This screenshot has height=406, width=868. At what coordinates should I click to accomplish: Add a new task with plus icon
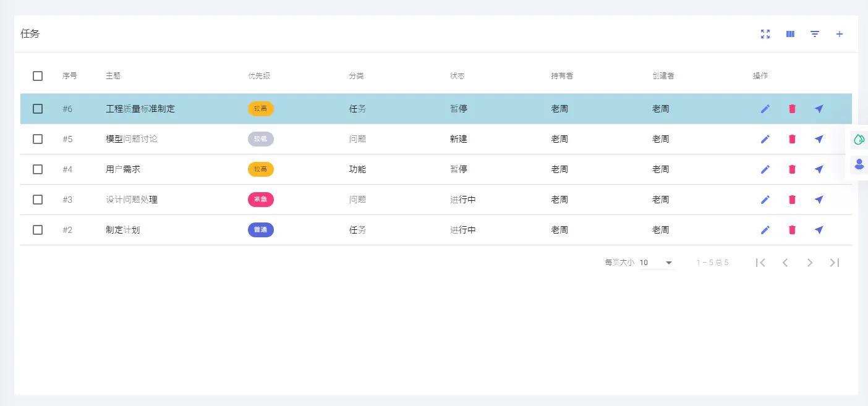click(840, 34)
